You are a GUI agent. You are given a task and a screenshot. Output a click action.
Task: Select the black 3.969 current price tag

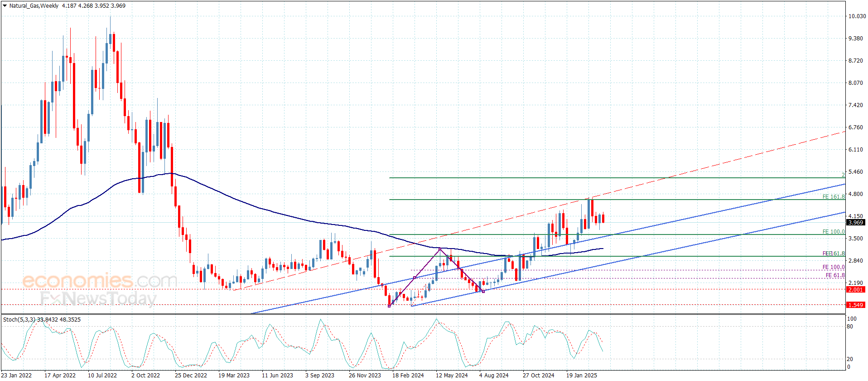tap(855, 222)
